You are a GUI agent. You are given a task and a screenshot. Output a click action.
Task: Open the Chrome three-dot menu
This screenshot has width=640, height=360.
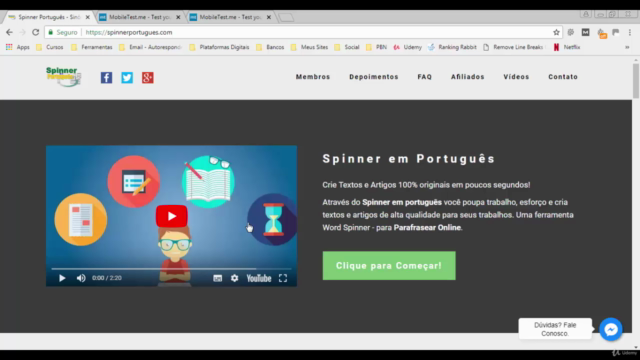click(630, 32)
